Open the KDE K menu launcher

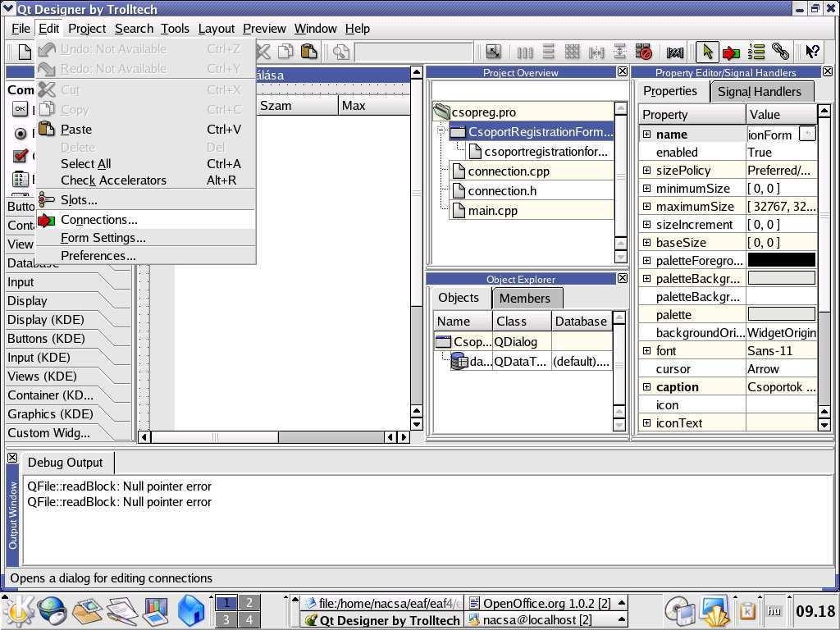18,611
